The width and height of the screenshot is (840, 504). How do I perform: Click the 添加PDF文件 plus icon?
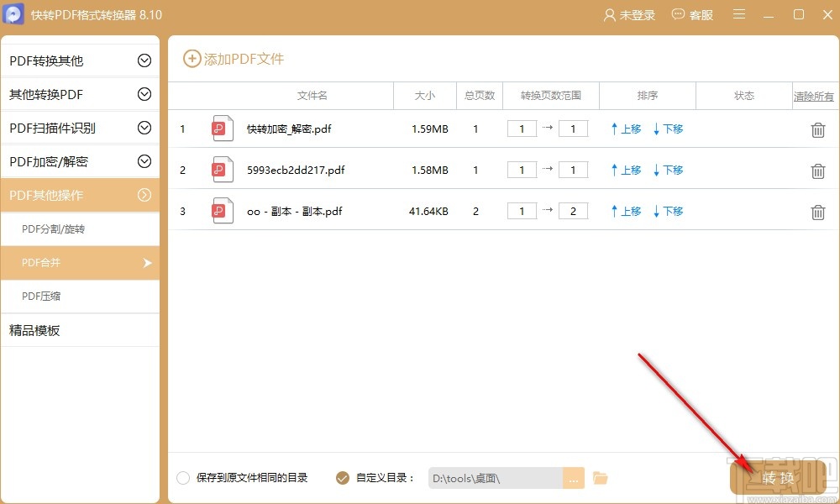click(192, 58)
